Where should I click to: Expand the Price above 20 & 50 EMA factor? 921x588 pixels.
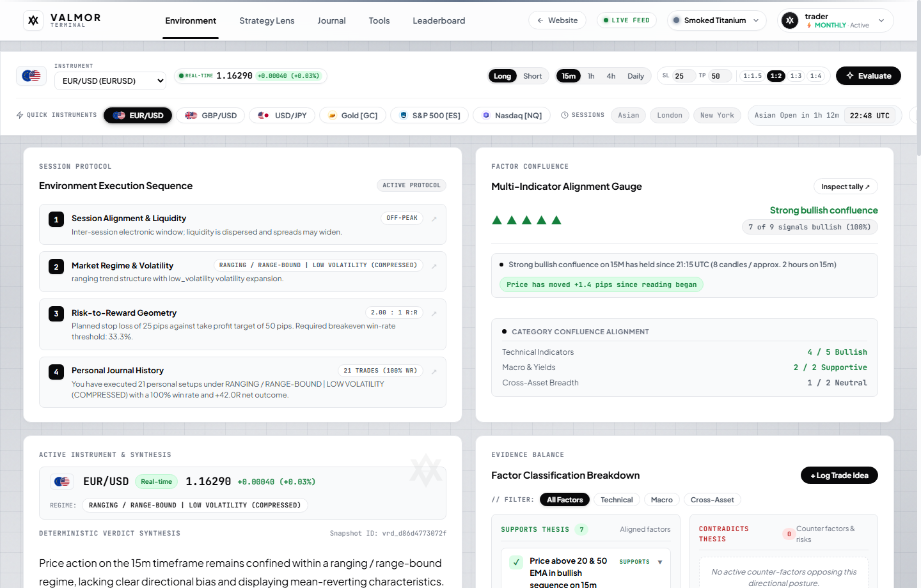click(660, 562)
